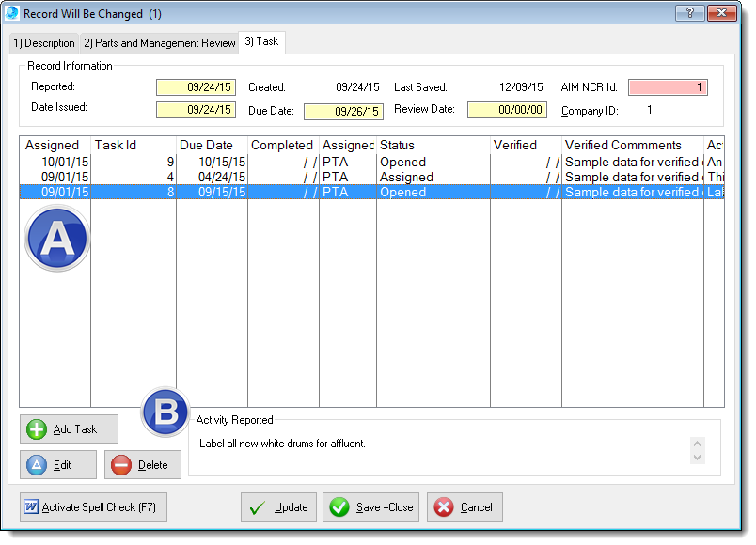Activate Spell Check via the Word icon
The height and width of the screenshot is (545, 756).
[x=31, y=507]
